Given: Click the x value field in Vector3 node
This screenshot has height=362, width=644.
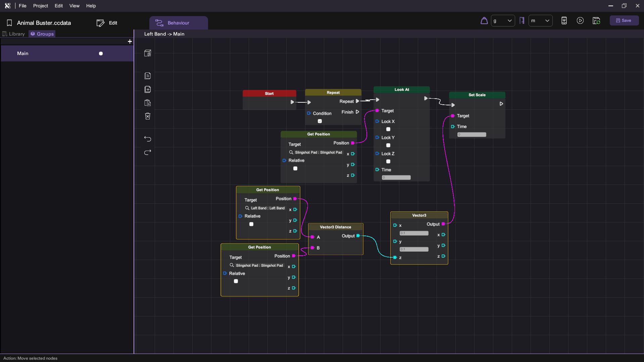Looking at the screenshot, I should tap(414, 233).
